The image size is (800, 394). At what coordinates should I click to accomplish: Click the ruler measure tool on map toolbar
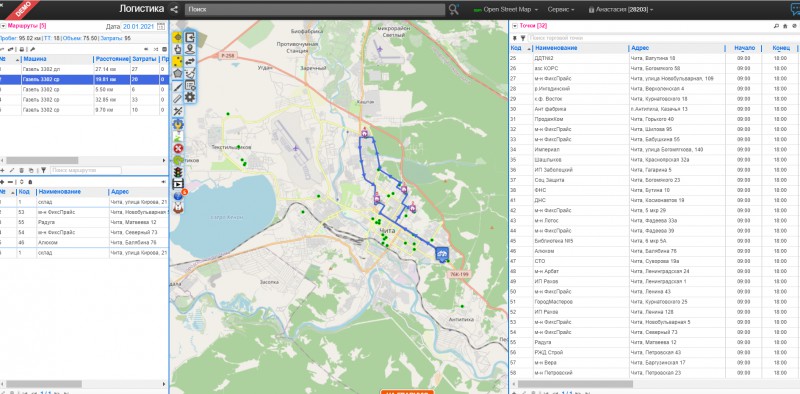(177, 98)
